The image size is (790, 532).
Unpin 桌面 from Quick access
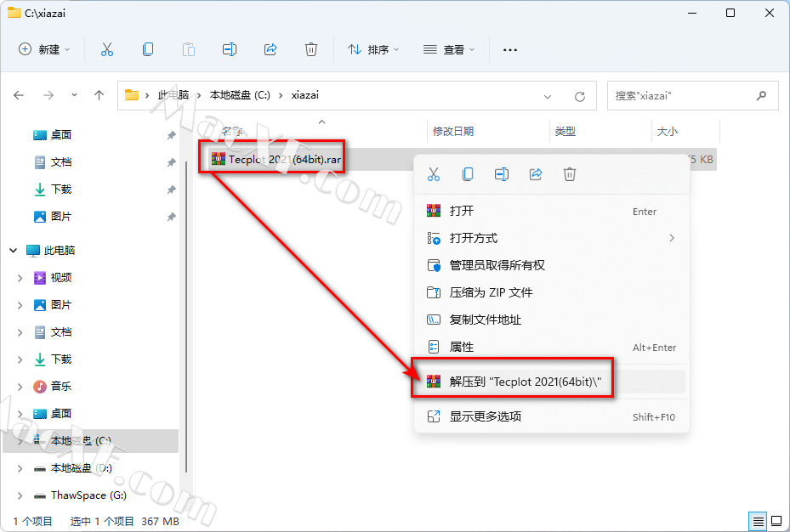pos(171,135)
